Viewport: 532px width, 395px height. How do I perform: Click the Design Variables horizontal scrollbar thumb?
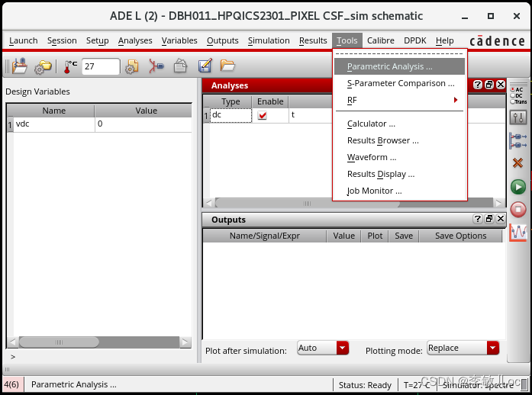click(59, 342)
